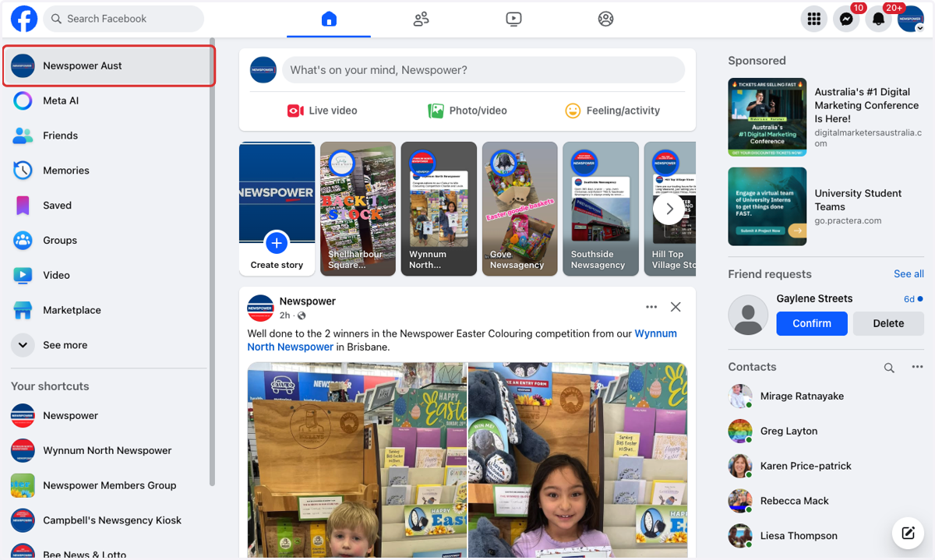Open post options three-dots menu
The height and width of the screenshot is (560, 935).
[x=651, y=307]
